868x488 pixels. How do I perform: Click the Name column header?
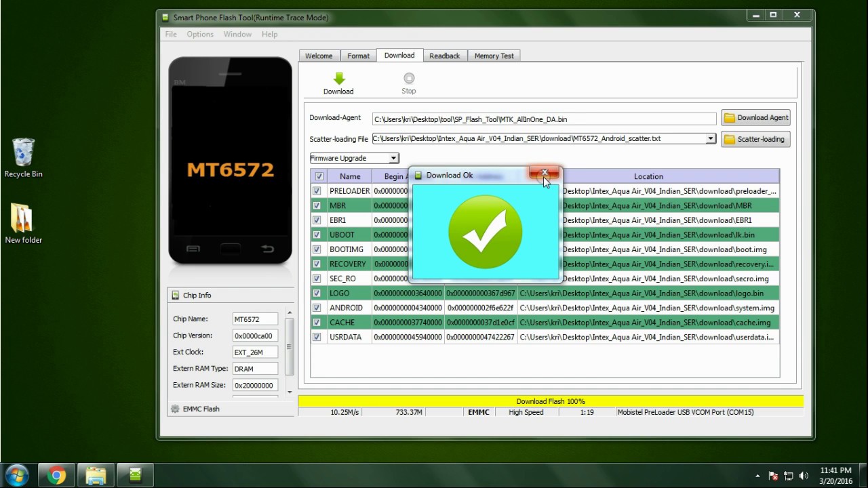[x=350, y=176]
